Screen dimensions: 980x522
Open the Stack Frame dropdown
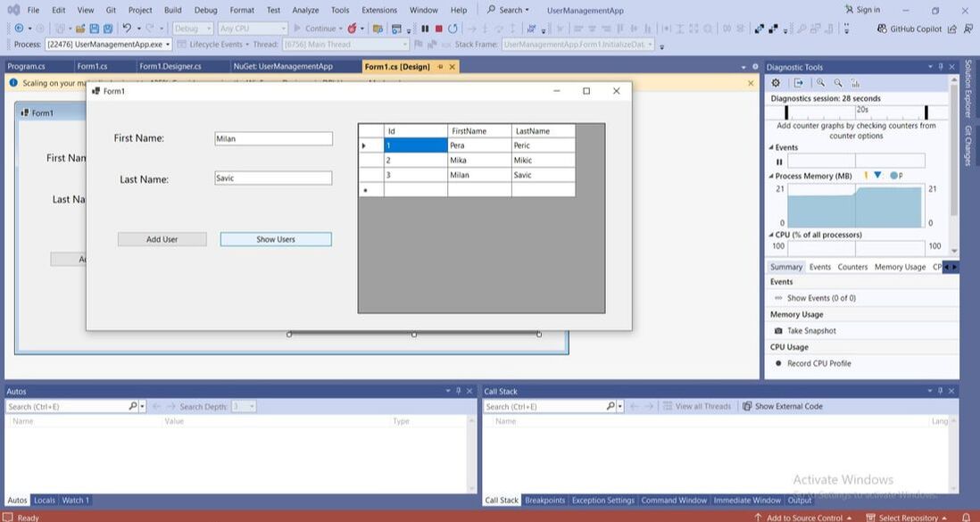tap(578, 45)
